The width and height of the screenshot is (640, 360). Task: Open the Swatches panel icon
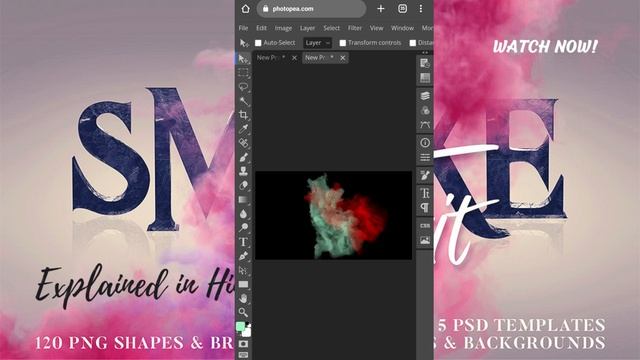(425, 78)
